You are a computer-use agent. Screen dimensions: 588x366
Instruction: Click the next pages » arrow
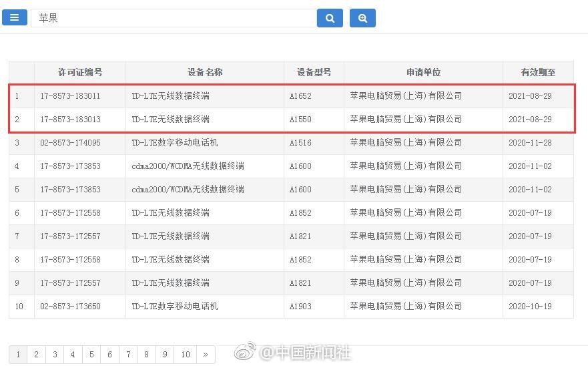tap(206, 355)
